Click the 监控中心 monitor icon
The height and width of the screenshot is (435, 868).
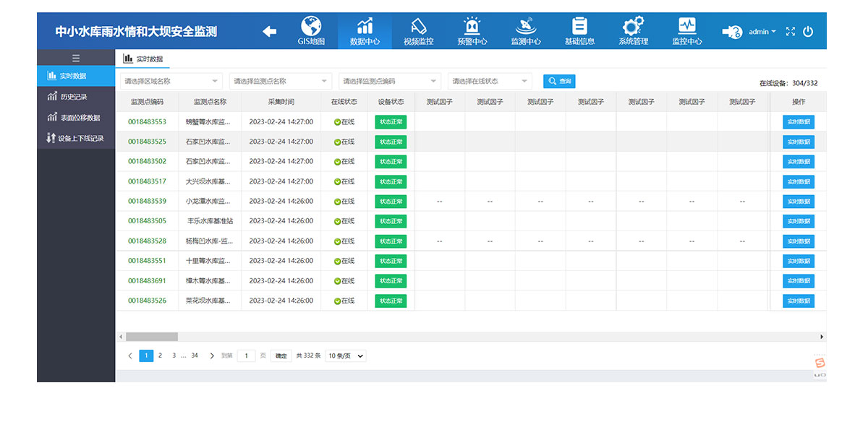point(686,26)
